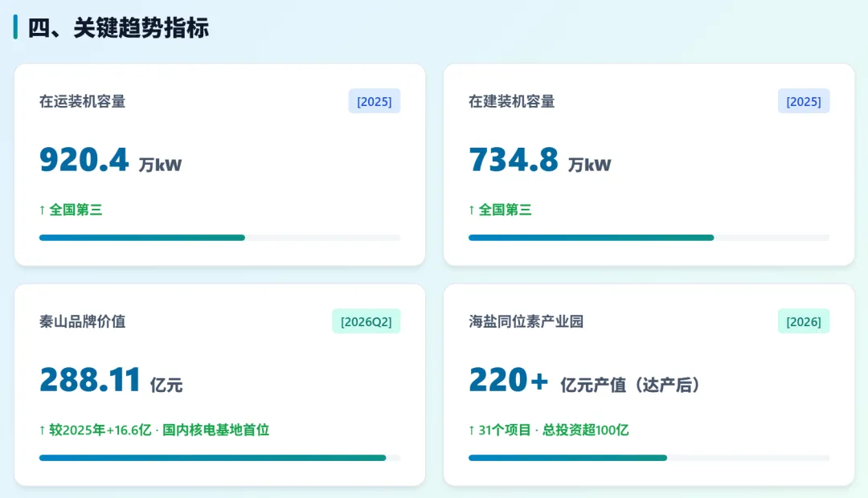868x498 pixels.
Task: Click the 920.4 万kW value
Action: (x=111, y=160)
